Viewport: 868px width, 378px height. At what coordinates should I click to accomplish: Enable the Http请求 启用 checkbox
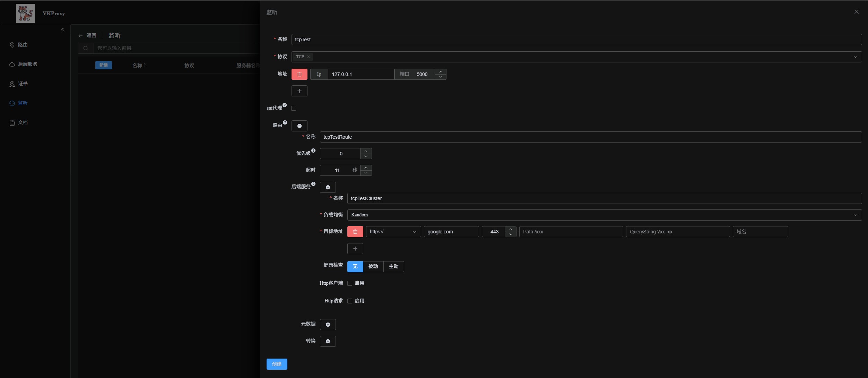350,301
